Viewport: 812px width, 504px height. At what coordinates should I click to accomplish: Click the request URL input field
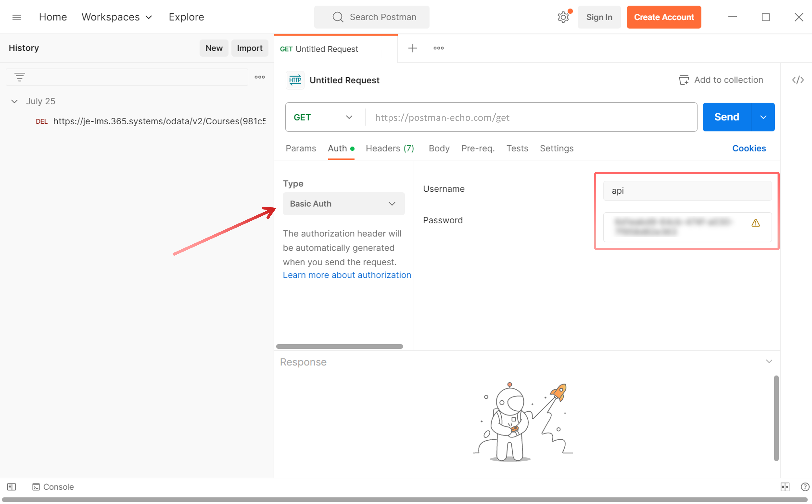(531, 117)
